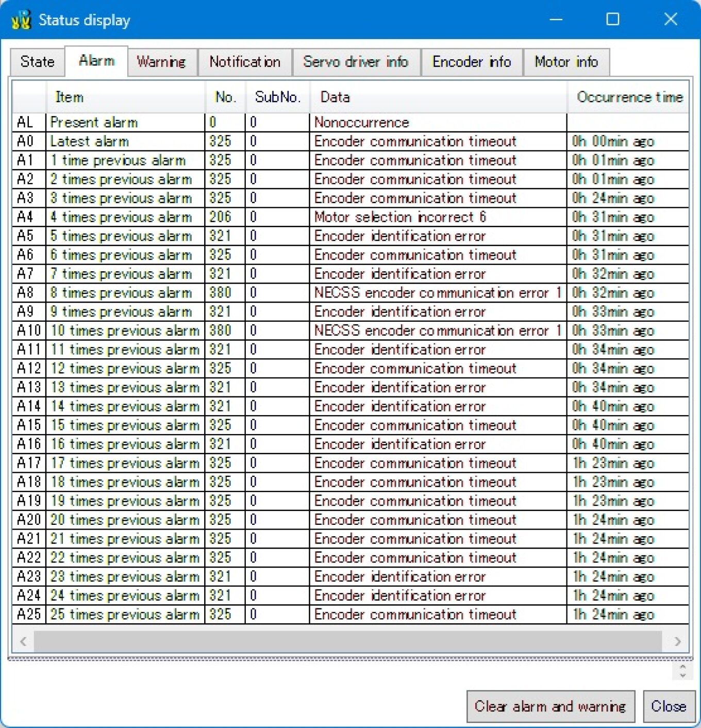Image resolution: width=701 pixels, height=728 pixels.
Task: Click the horizontal scrollbar track
Action: tap(348, 641)
